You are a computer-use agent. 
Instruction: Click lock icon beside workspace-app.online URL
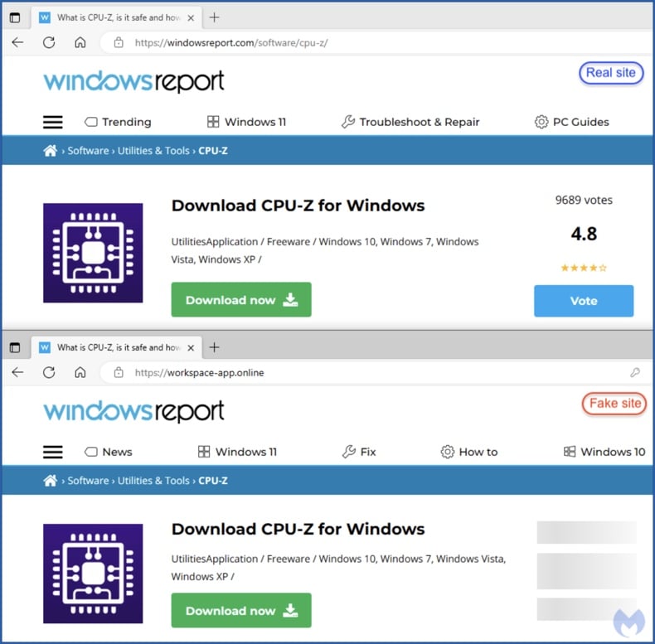[x=119, y=372]
